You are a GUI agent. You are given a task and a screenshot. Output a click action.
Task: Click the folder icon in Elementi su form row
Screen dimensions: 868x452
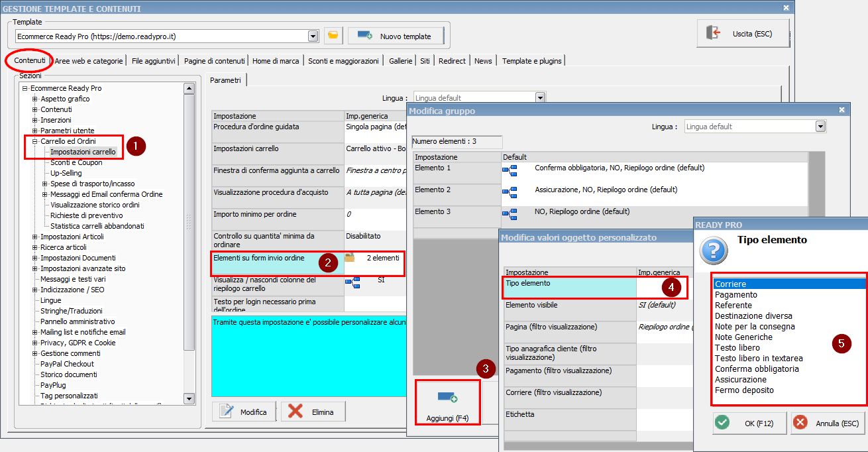pyautogui.click(x=350, y=258)
